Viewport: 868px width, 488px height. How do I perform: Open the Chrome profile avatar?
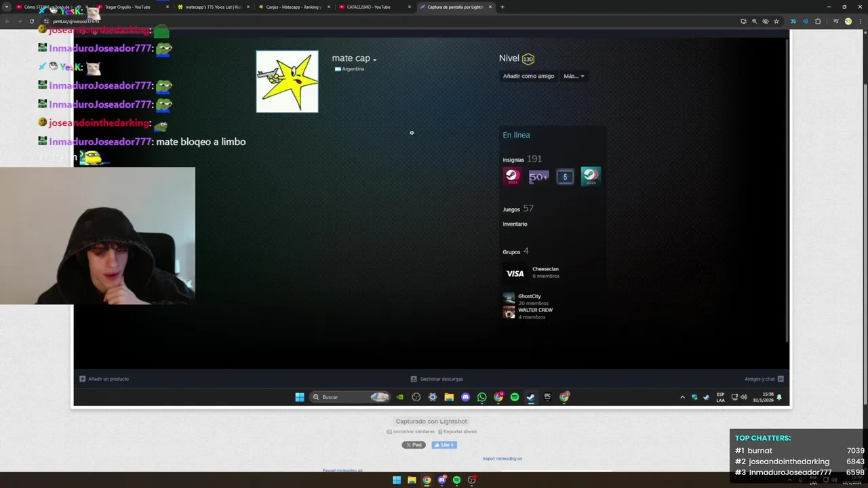pos(848,21)
